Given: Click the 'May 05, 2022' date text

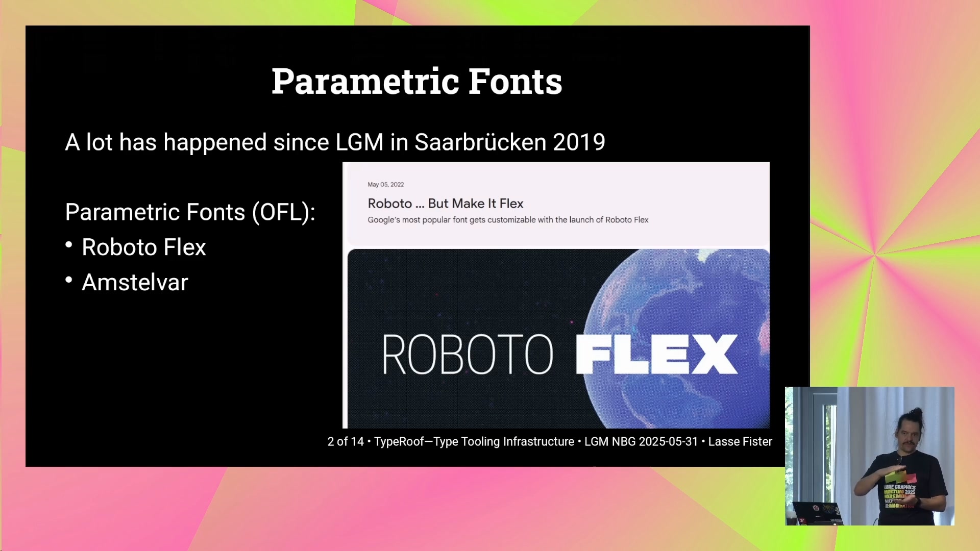Looking at the screenshot, I should tap(385, 185).
